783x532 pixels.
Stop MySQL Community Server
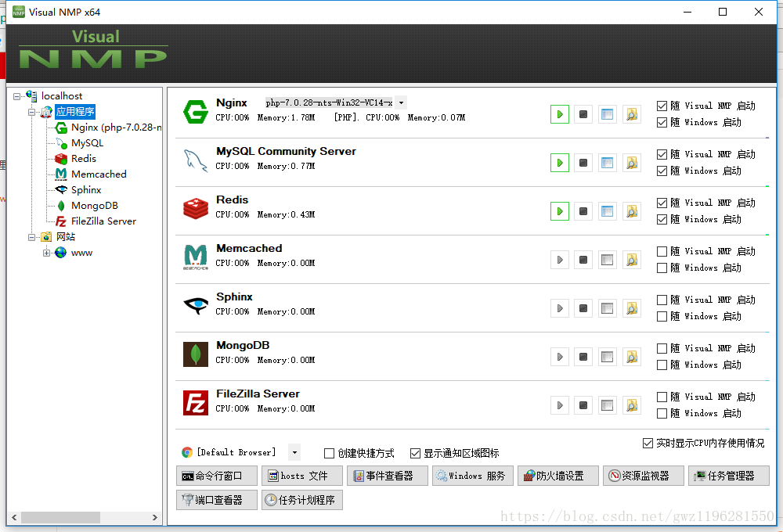[x=583, y=163]
